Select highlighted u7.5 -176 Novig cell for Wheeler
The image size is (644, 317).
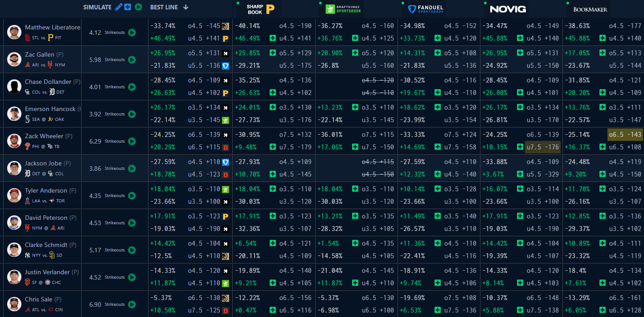(x=543, y=147)
